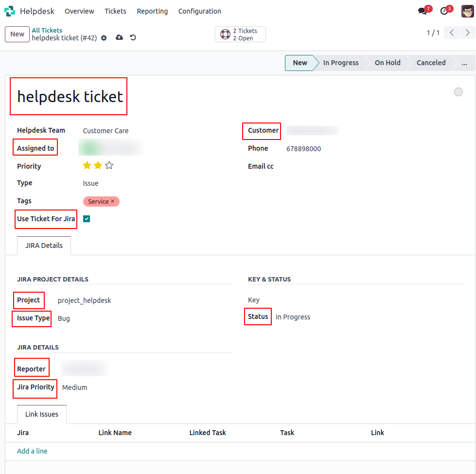Go back to All Tickets breadcrumb
This screenshot has width=476, height=474.
(47, 30)
